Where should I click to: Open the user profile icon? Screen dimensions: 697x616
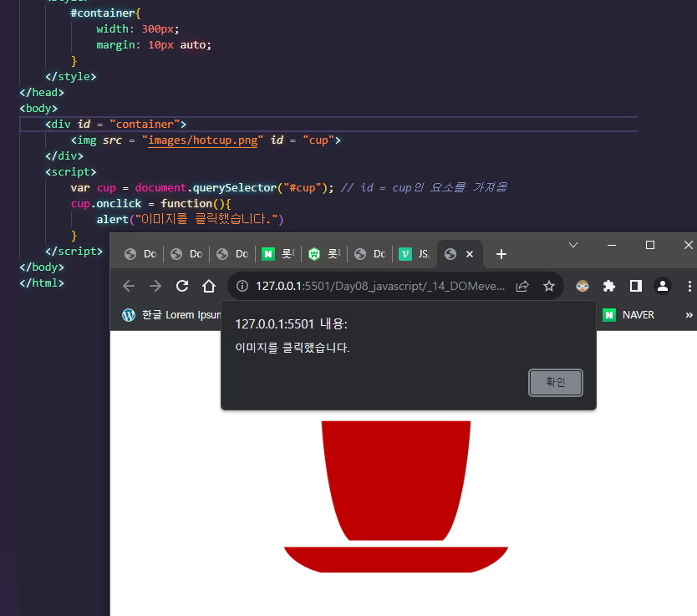pos(663,286)
